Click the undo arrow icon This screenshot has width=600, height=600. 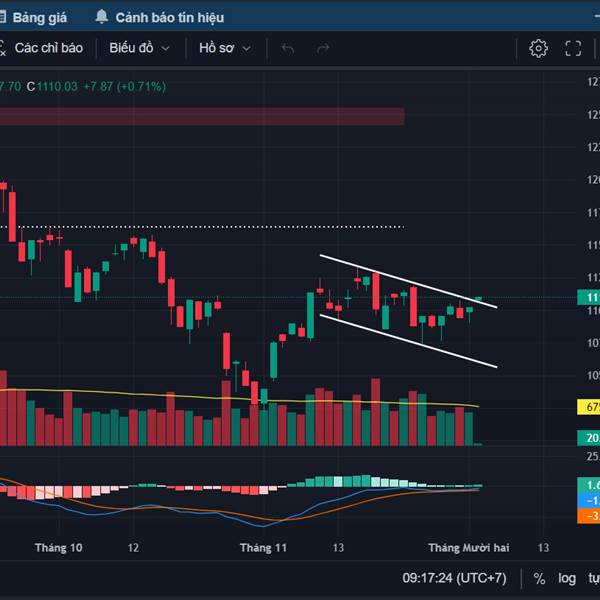click(x=288, y=49)
